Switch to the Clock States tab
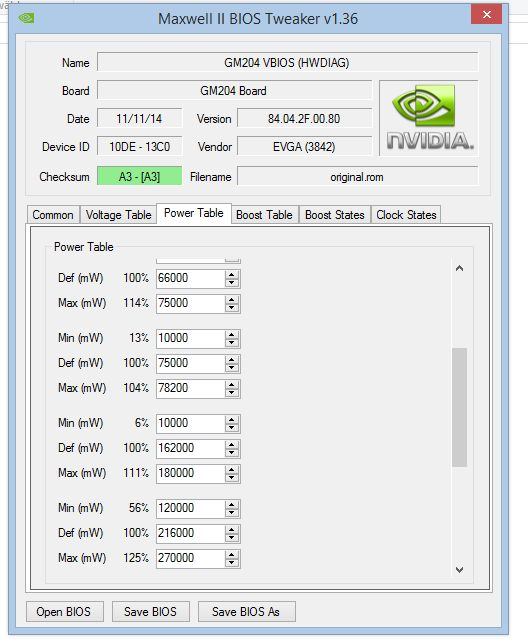 coord(406,215)
